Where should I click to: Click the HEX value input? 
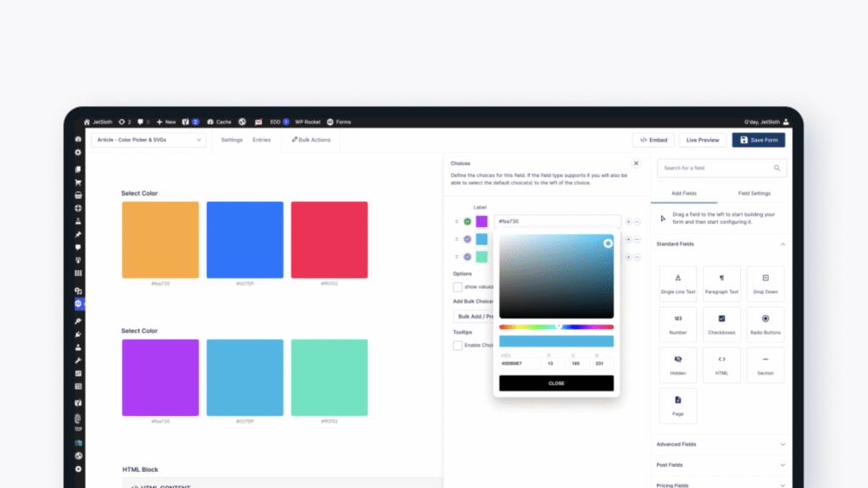(x=520, y=363)
